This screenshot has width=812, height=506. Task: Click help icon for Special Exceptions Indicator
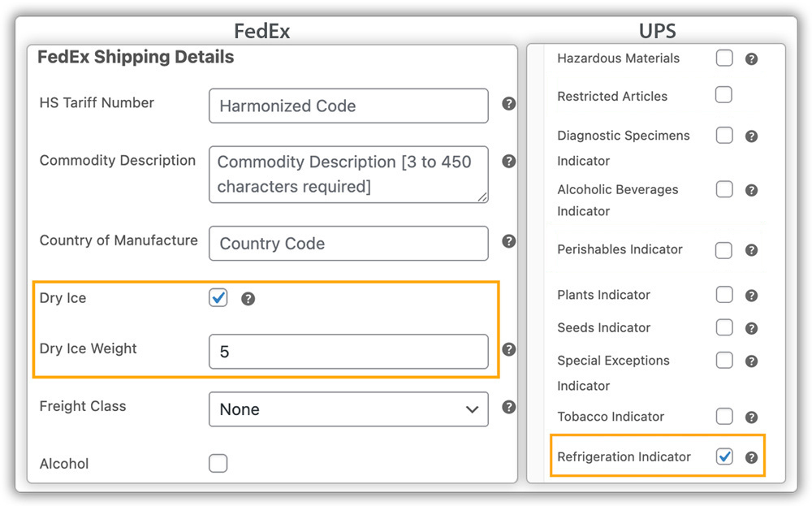point(751,361)
